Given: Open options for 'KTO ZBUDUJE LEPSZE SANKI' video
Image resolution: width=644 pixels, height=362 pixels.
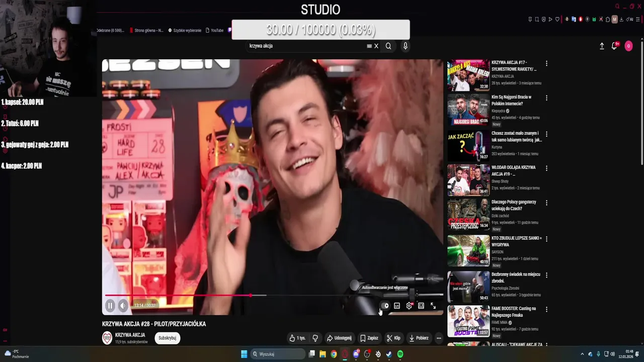Looking at the screenshot, I should point(546,239).
